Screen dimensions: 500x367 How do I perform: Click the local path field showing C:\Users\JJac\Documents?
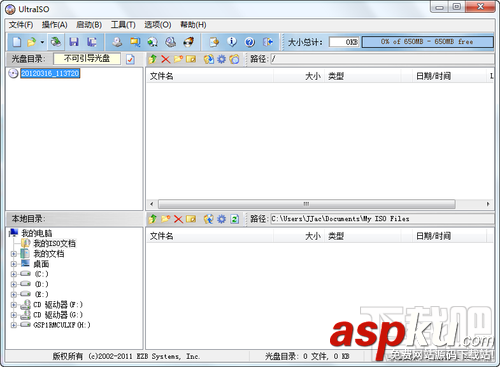click(382, 219)
